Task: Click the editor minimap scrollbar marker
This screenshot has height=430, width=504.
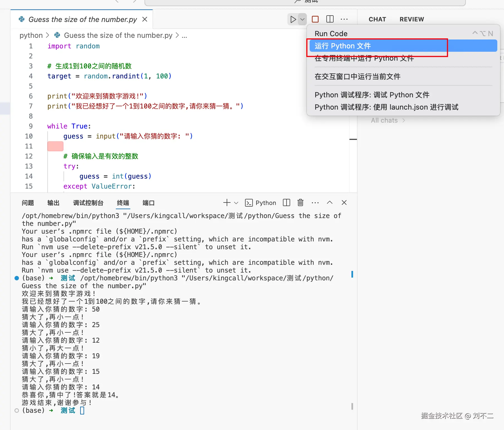Action: click(x=353, y=139)
